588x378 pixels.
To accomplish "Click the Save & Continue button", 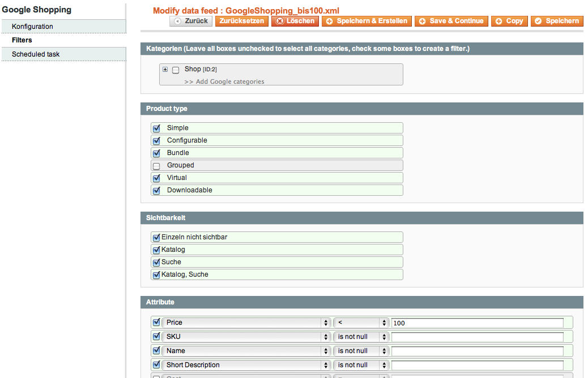I will click(x=451, y=21).
